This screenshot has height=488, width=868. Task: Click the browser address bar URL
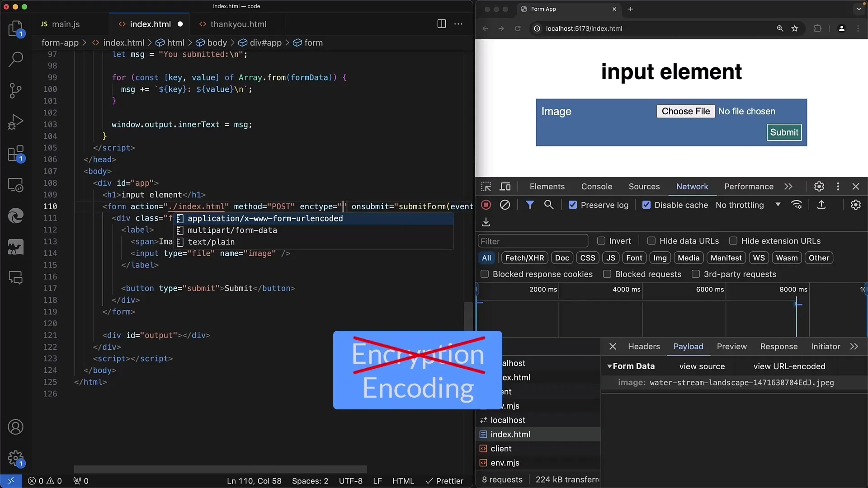(584, 28)
